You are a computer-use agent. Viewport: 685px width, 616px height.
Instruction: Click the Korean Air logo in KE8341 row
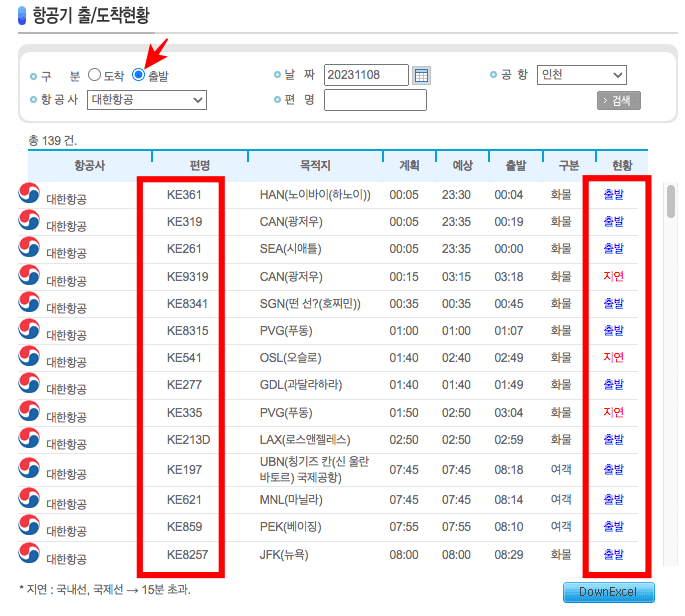[29, 302]
